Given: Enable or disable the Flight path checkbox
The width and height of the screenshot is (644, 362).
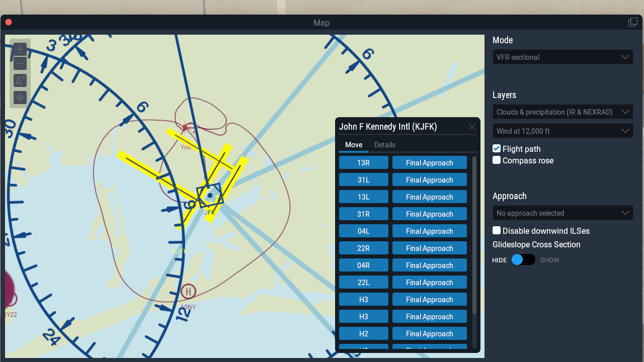Looking at the screenshot, I should [x=497, y=149].
